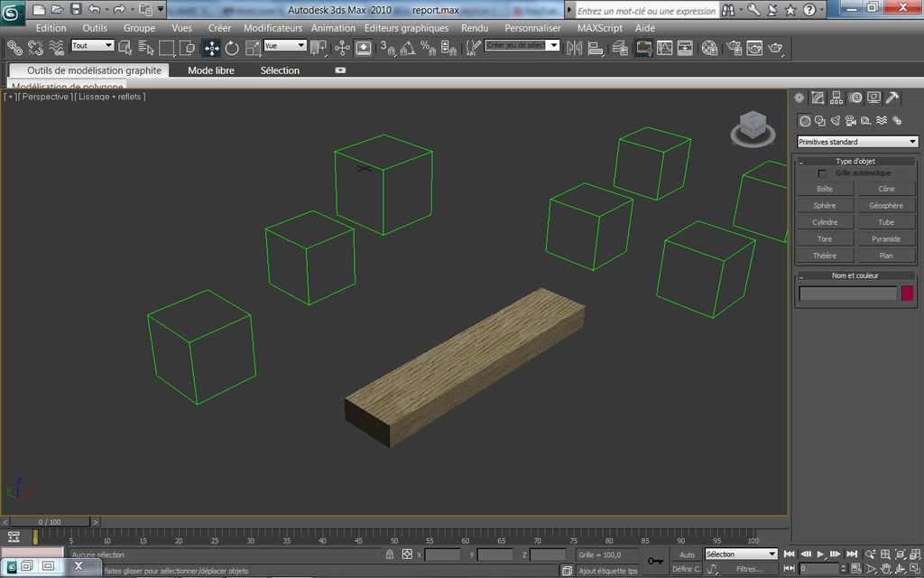Switch to the Mode libre tab
The height and width of the screenshot is (578, 924).
point(211,70)
